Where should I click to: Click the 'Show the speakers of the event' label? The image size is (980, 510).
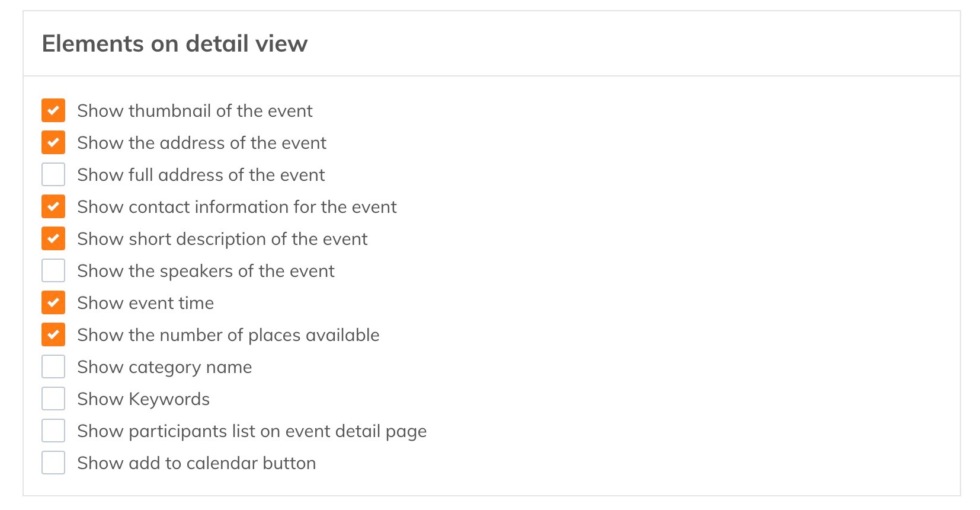click(206, 270)
